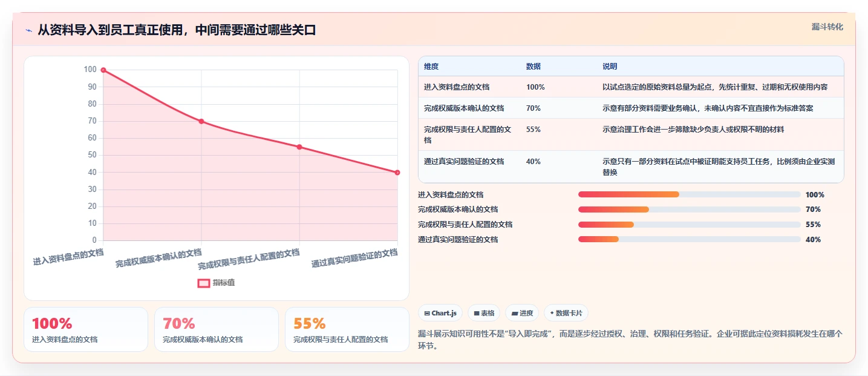Click the footer paragraph starting 漏斗展示知识可用性
This screenshot has height=376, width=868.
coord(630,340)
